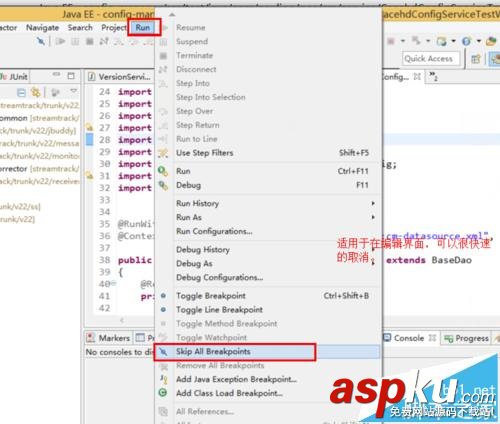Select the 'ommon [streamtrack/' project row
Image resolution: width=500 pixels, height=424 pixels.
pos(39,118)
